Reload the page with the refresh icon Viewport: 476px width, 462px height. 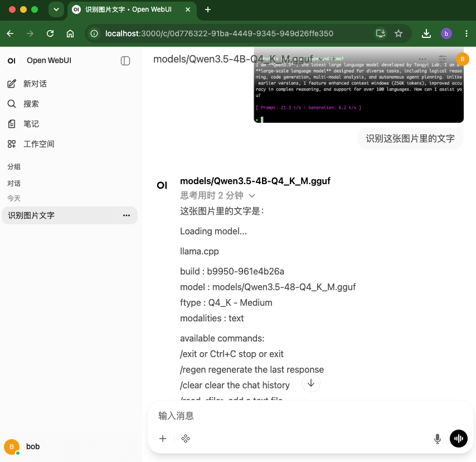50,33
